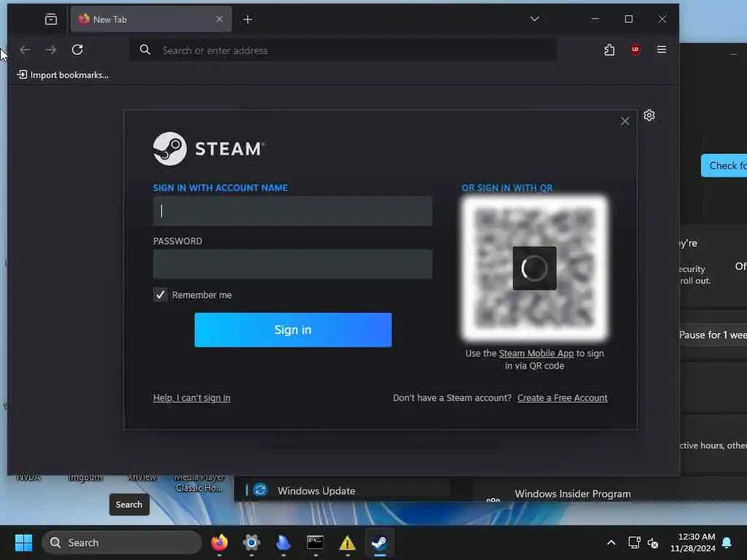Click Import bookmarks in bookmarks bar
747x560 pixels.
coord(63,75)
